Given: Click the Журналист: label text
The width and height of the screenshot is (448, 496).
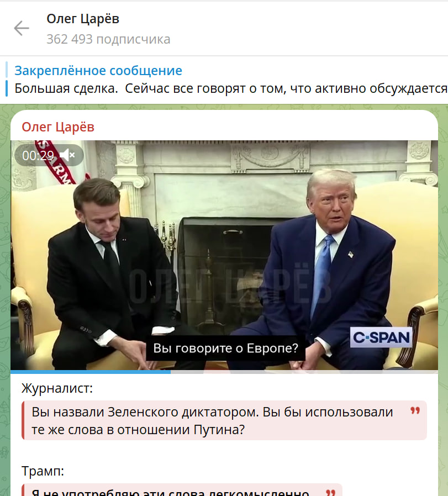Looking at the screenshot, I should coord(57,388).
